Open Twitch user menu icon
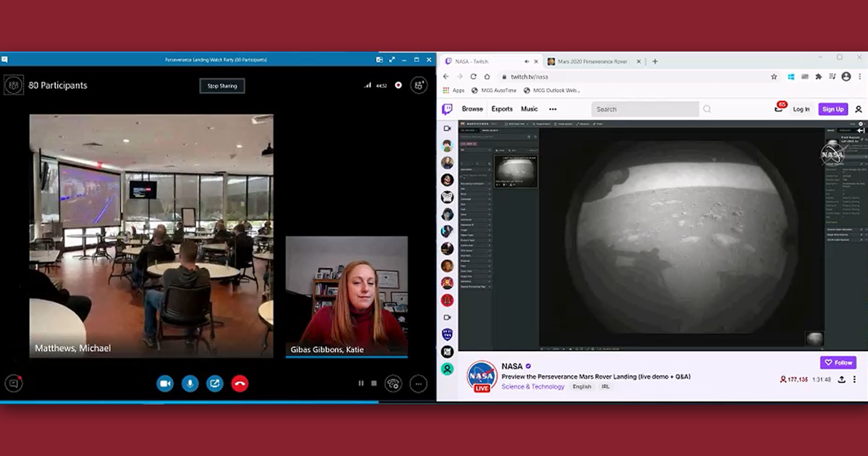 (x=859, y=109)
